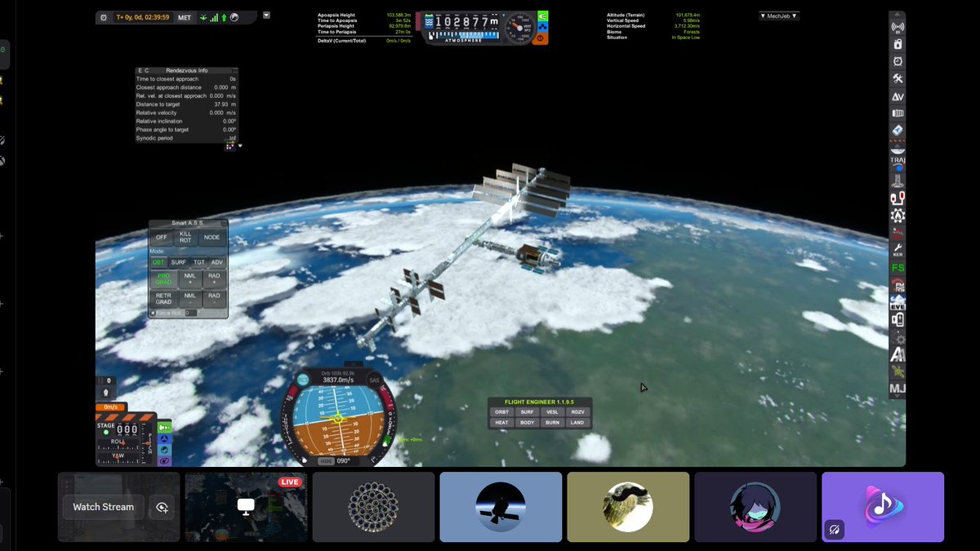Click the color grid icon under Rendezvous Info
The height and width of the screenshot is (551, 980).
(x=230, y=146)
